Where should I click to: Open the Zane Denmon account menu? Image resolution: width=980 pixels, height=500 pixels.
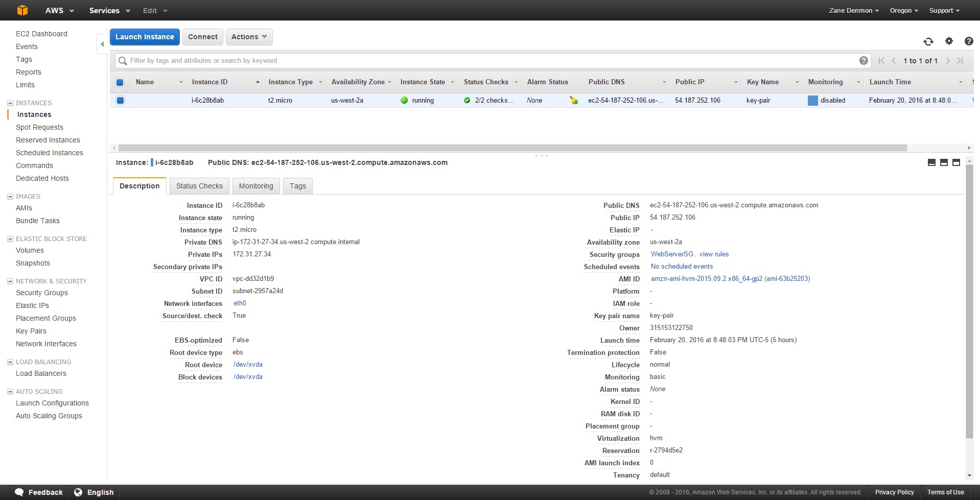pos(854,10)
